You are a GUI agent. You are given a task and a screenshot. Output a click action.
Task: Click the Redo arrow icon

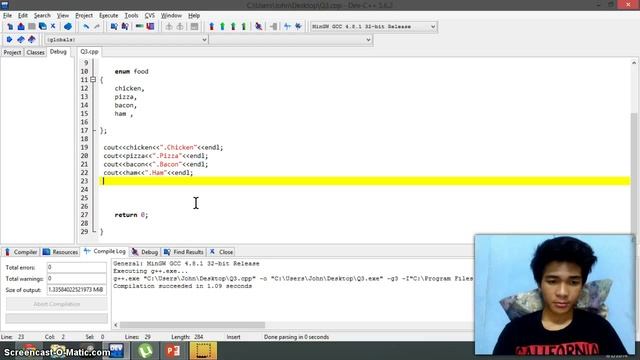click(x=97, y=27)
